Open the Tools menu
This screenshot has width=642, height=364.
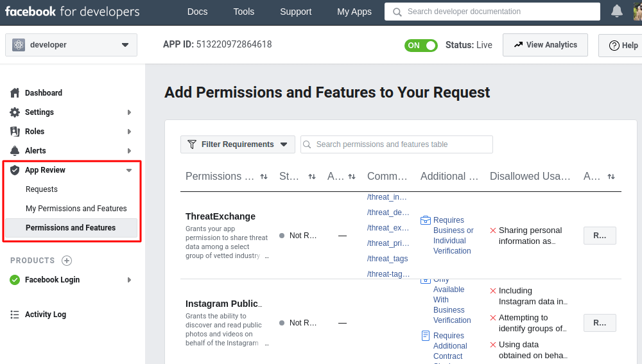coord(243,12)
